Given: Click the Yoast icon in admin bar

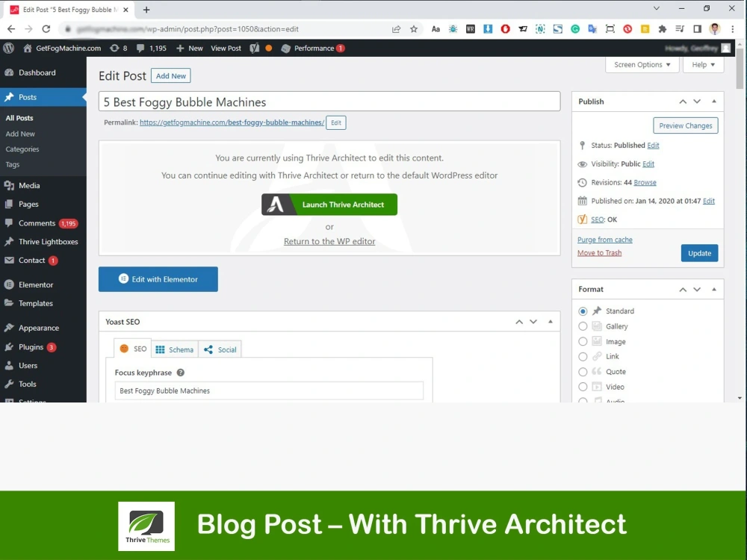Looking at the screenshot, I should point(255,48).
